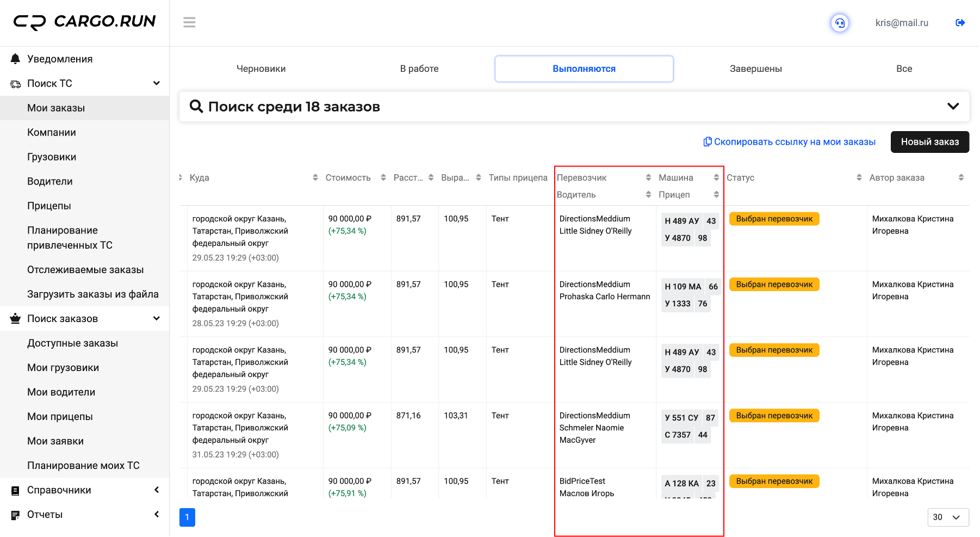This screenshot has width=980, height=537.
Task: Sort by the Стоимость column arrows
Action: point(383,177)
